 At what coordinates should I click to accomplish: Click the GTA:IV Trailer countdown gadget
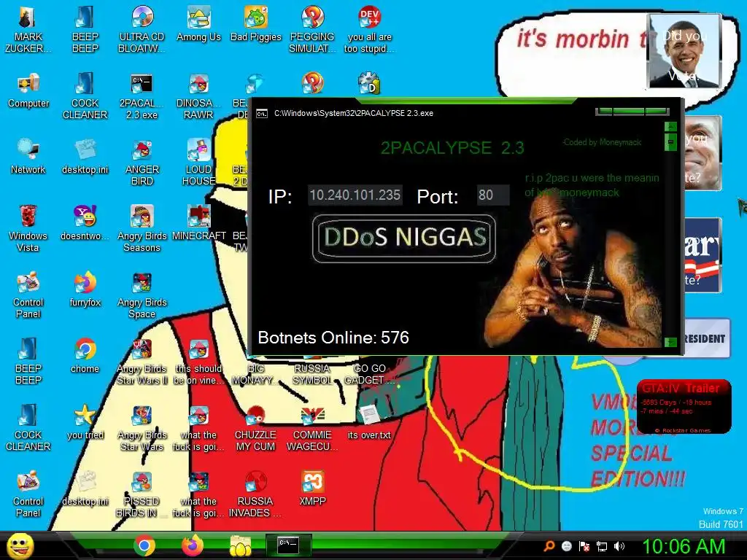tap(684, 406)
